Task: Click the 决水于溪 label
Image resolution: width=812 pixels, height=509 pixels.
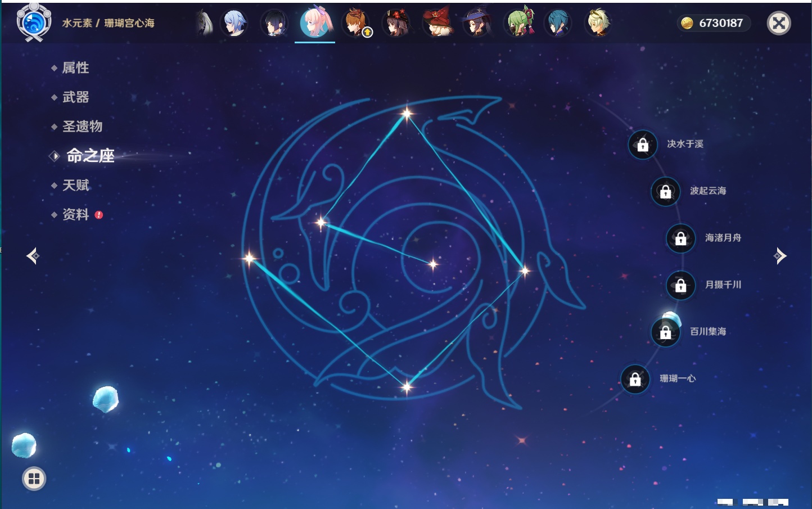Action: point(685,144)
